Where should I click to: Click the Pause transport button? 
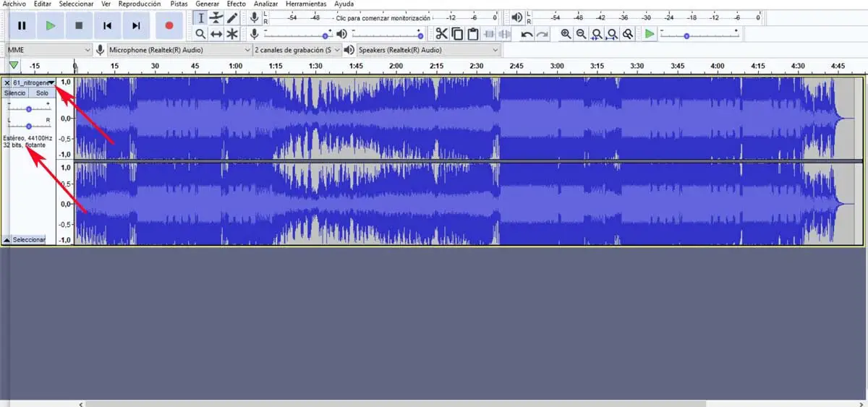pos(22,25)
